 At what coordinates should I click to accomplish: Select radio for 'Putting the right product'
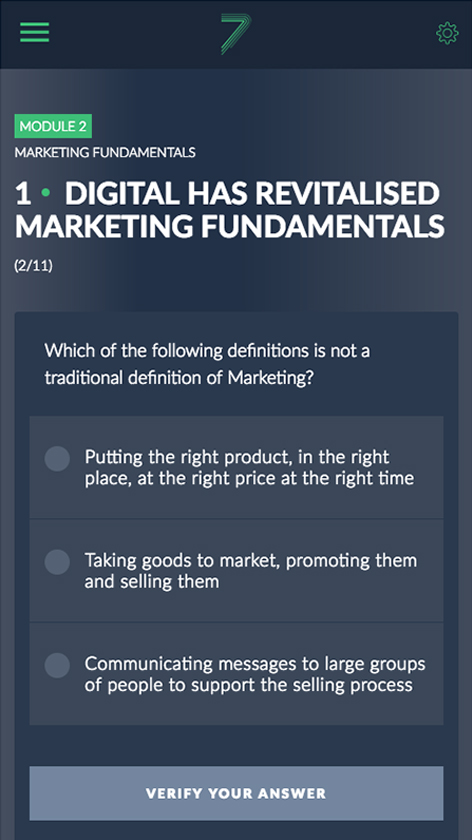[57, 459]
